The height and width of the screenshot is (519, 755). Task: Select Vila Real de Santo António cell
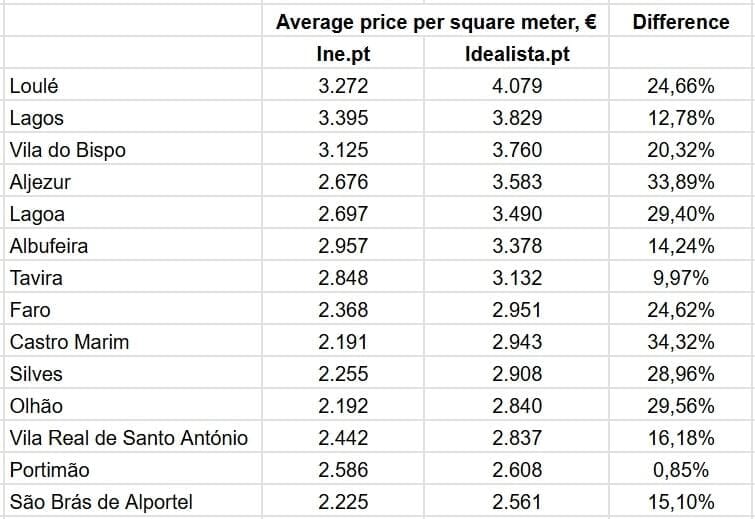coord(129,438)
